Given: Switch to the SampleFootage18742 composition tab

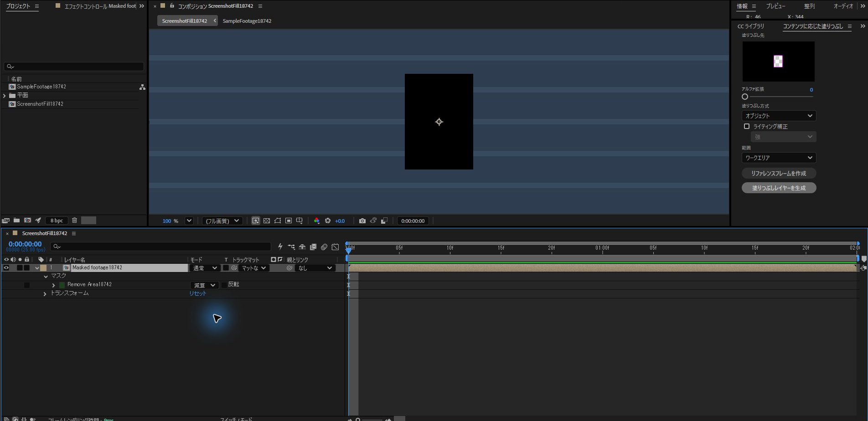Looking at the screenshot, I should tap(247, 21).
